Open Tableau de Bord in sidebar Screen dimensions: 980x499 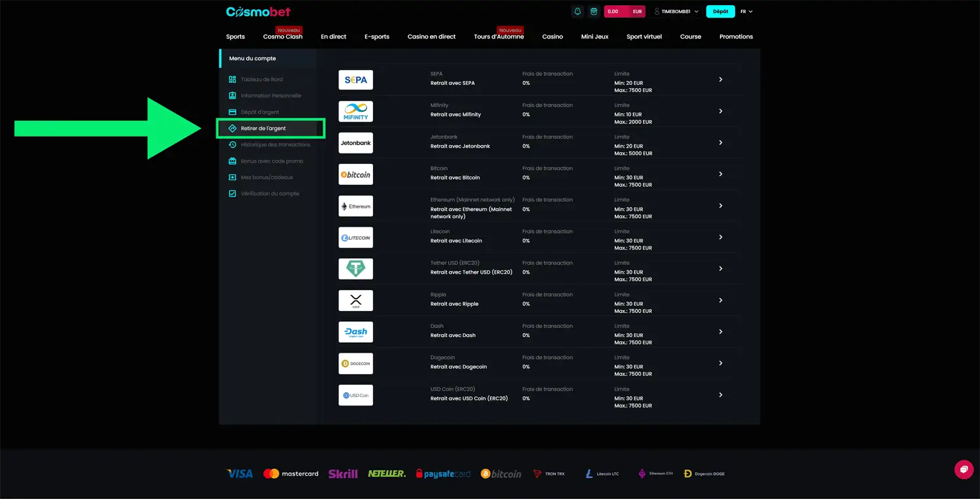coord(261,80)
